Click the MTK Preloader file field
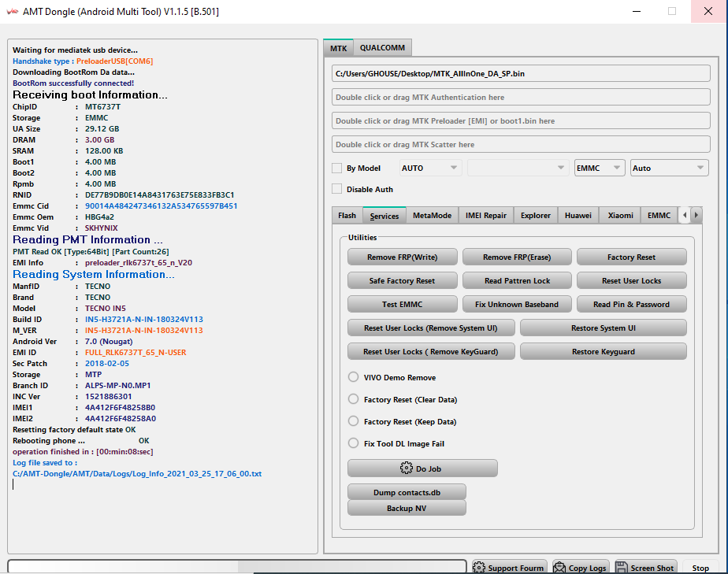The width and height of the screenshot is (728, 574). (521, 120)
